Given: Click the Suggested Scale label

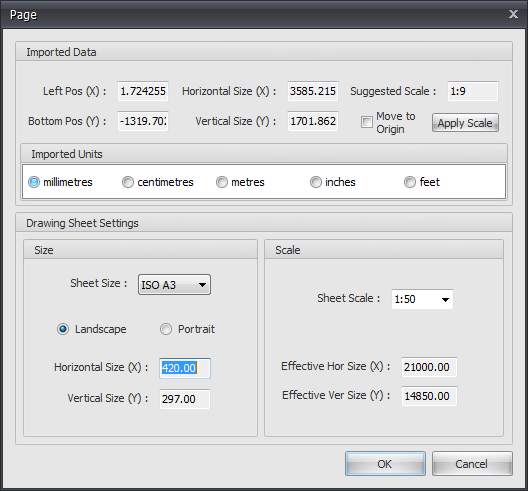Looking at the screenshot, I should (x=393, y=91).
